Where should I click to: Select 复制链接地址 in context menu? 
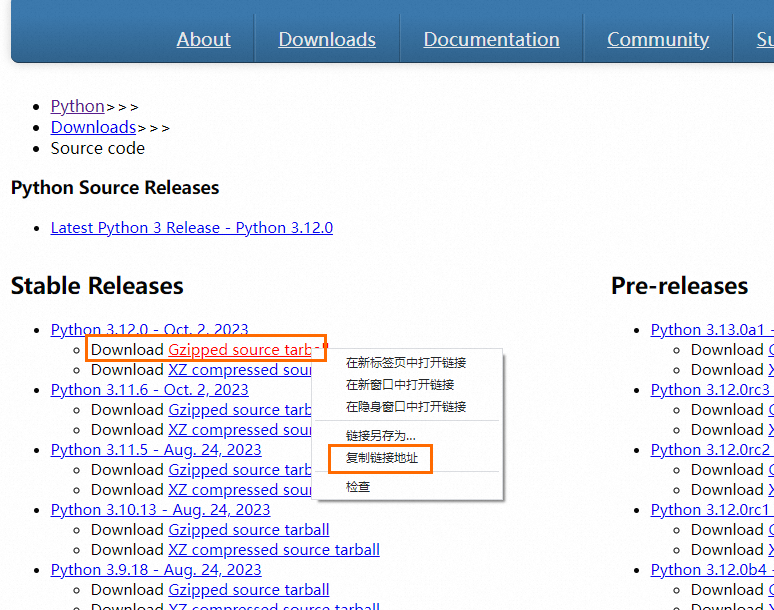pos(382,458)
